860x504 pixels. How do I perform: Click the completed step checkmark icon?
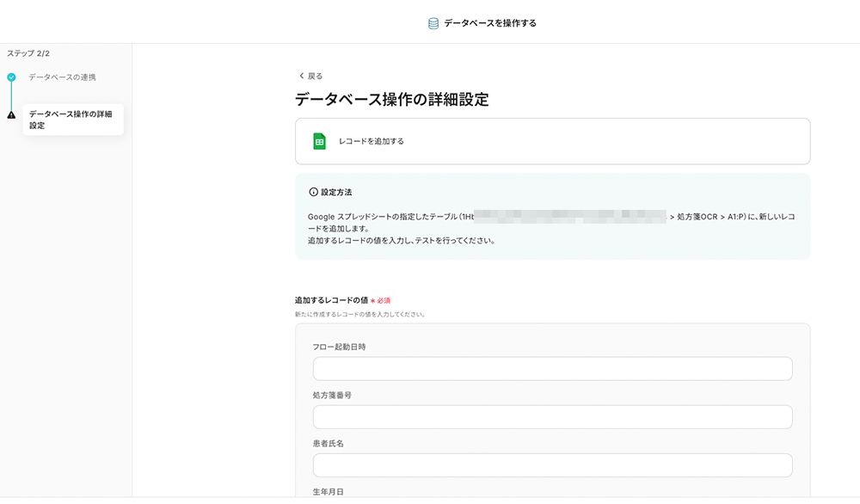point(11,77)
